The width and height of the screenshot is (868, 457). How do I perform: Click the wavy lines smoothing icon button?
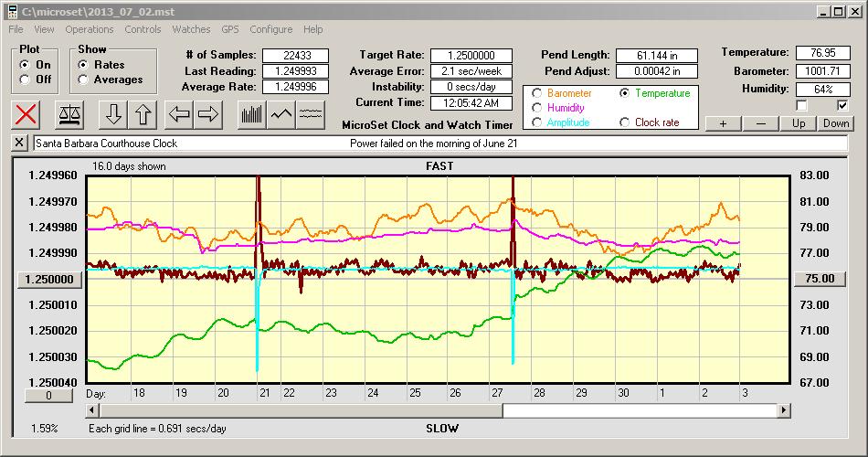click(x=311, y=114)
